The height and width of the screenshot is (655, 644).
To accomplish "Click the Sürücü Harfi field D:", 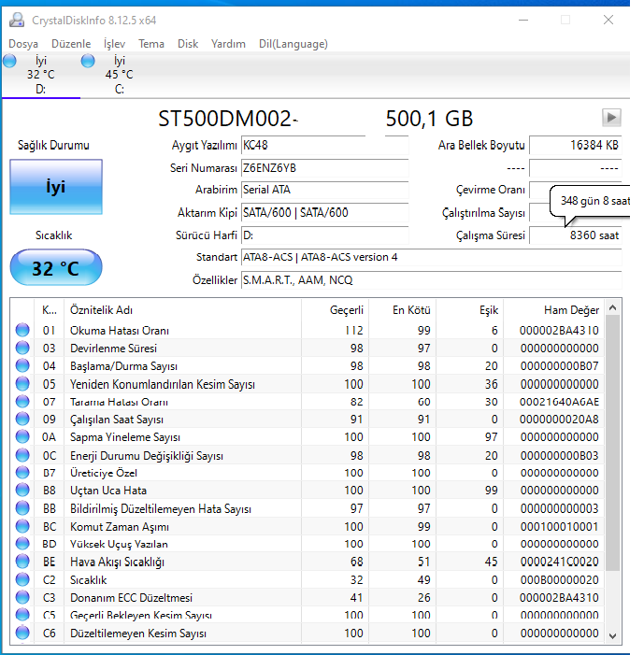I will pyautogui.click(x=324, y=235).
